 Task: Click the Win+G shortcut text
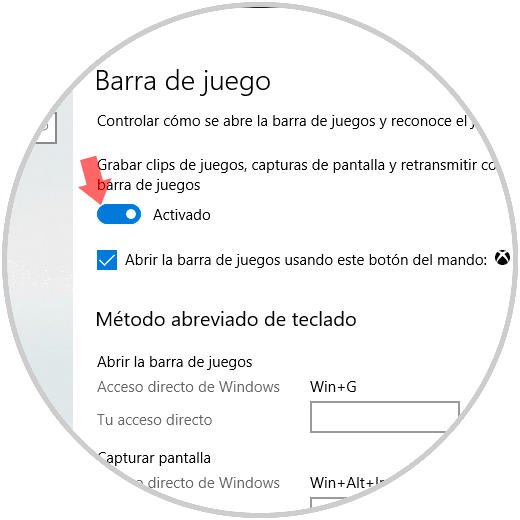point(333,387)
